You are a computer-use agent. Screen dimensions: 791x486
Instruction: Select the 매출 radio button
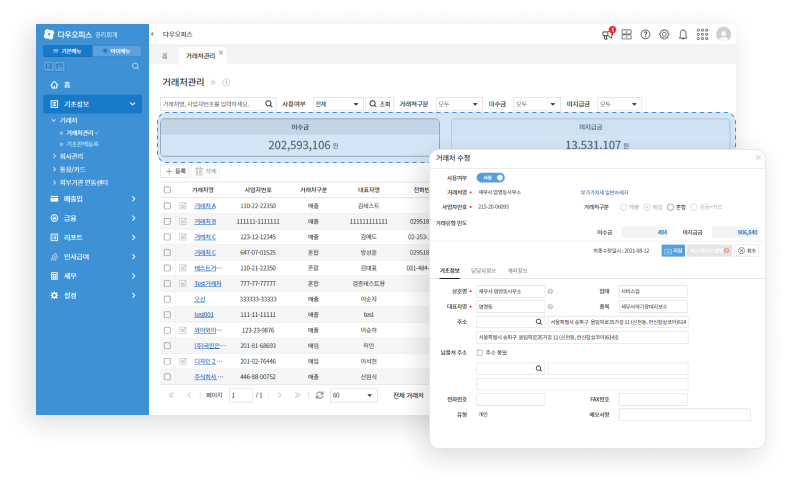coord(624,207)
